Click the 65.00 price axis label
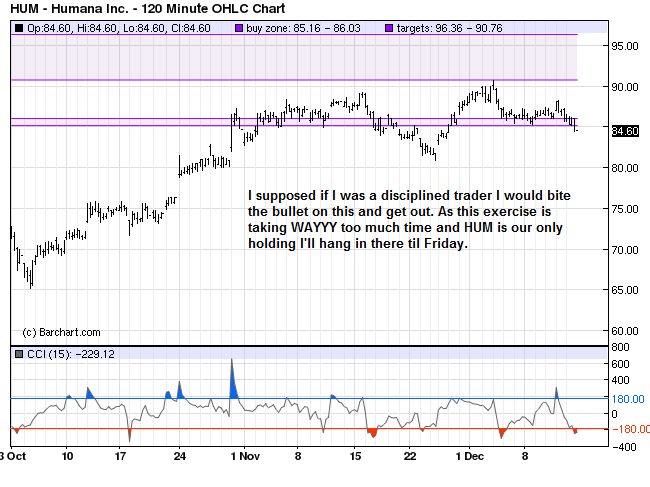The image size is (650, 487). pyautogui.click(x=625, y=290)
